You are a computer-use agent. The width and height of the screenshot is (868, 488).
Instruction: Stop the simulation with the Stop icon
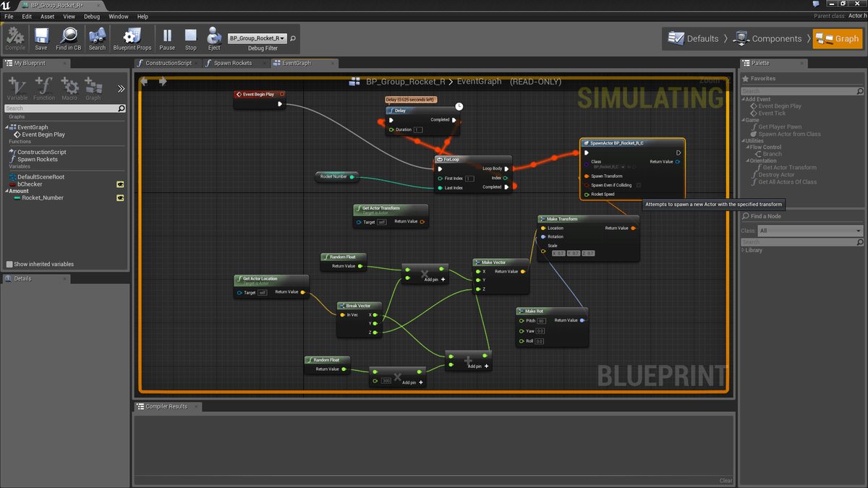190,38
